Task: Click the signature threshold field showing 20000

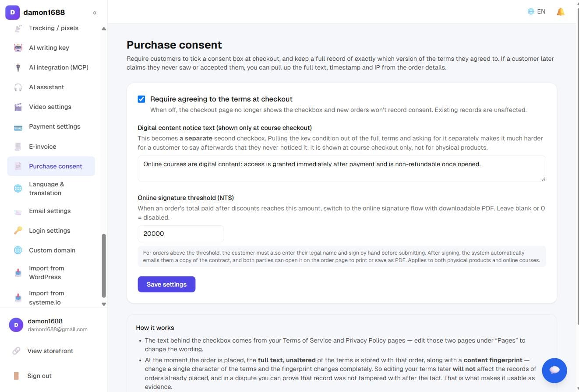Action: pos(181,234)
